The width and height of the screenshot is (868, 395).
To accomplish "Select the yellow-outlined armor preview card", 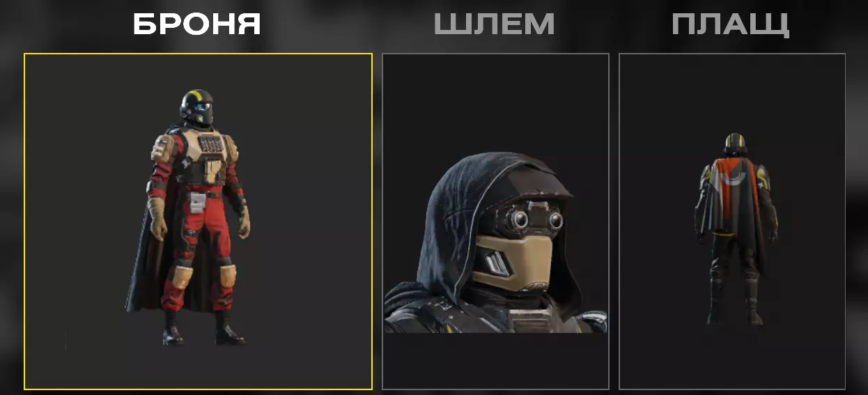I will pyautogui.click(x=198, y=222).
